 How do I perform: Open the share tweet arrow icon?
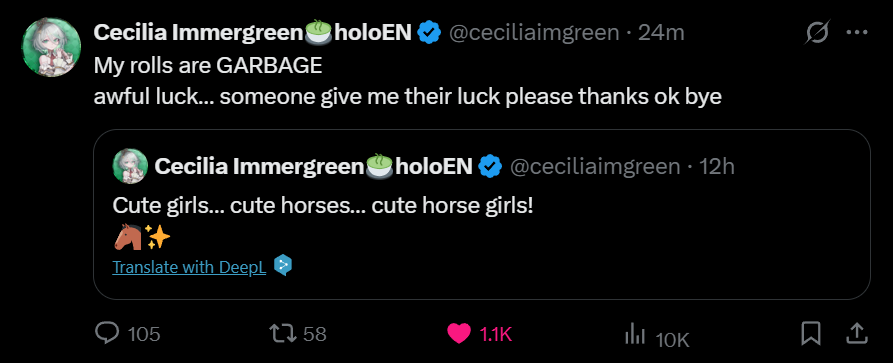(x=858, y=334)
